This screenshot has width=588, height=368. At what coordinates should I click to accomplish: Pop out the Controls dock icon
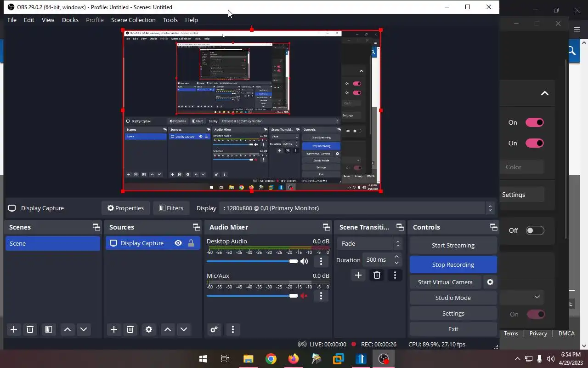click(x=494, y=227)
